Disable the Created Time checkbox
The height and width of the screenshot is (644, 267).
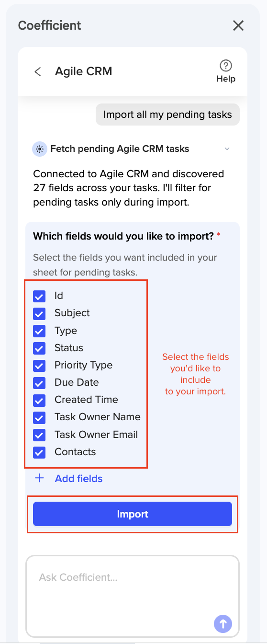[39, 400]
